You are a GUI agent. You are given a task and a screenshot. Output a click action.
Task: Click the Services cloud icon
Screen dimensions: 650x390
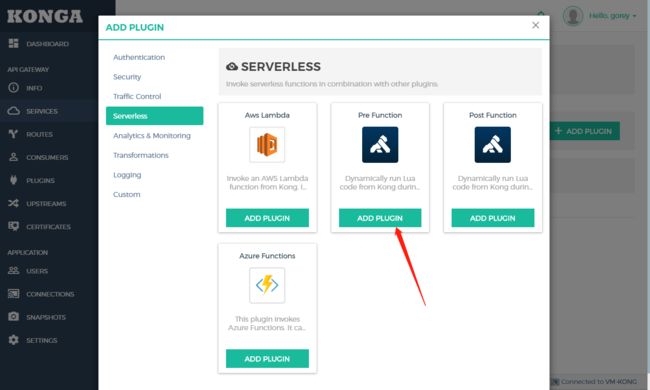[x=14, y=111]
